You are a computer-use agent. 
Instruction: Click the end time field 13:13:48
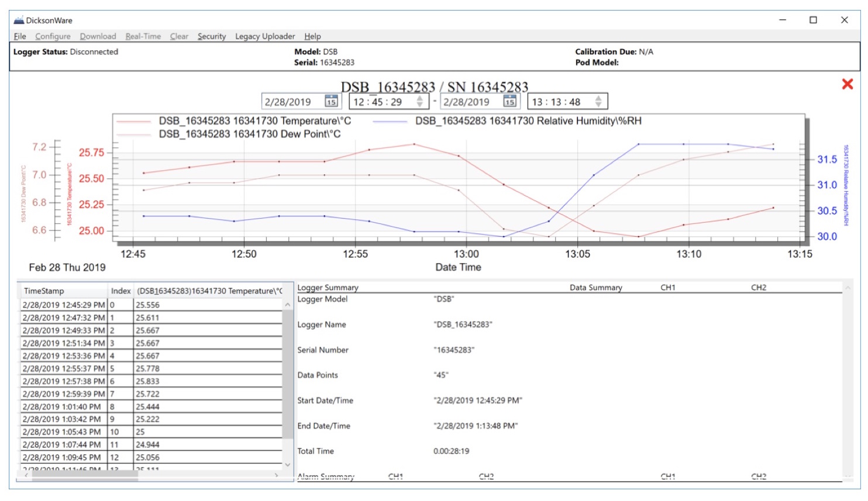point(556,102)
